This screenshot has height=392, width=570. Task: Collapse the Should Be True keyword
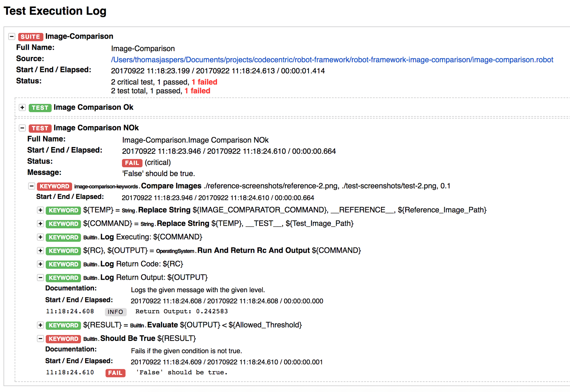pyautogui.click(x=40, y=339)
